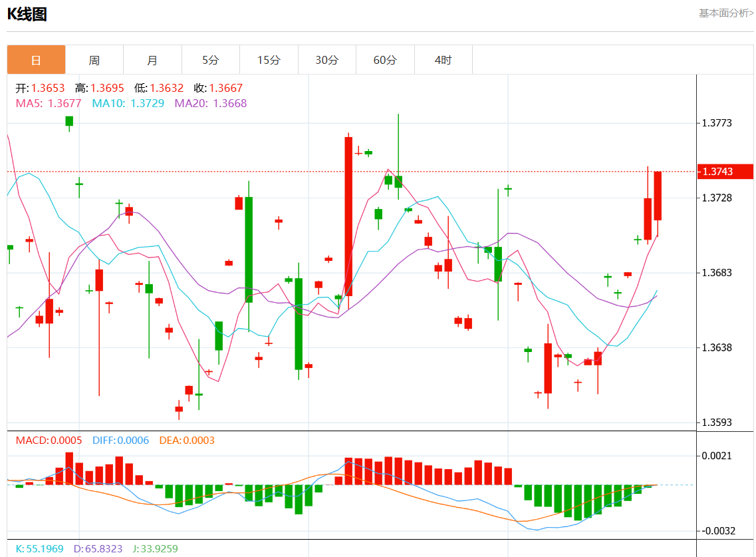Click the DIFF value label
This screenshot has width=756, height=557.
pos(120,440)
